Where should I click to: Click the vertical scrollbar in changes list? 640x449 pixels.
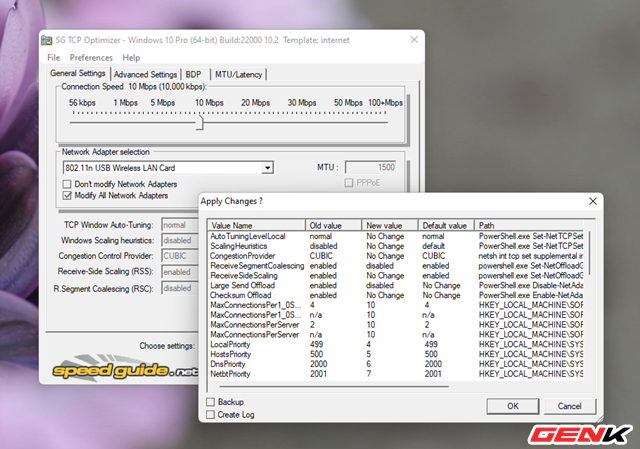(x=589, y=253)
